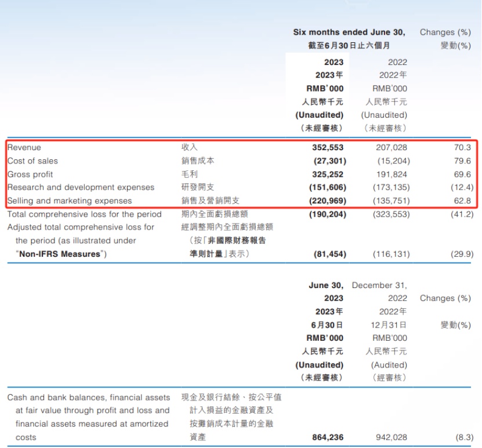This screenshot has height=448, width=482.
Task: Select the 864,236 cash balance value
Action: 328,437
